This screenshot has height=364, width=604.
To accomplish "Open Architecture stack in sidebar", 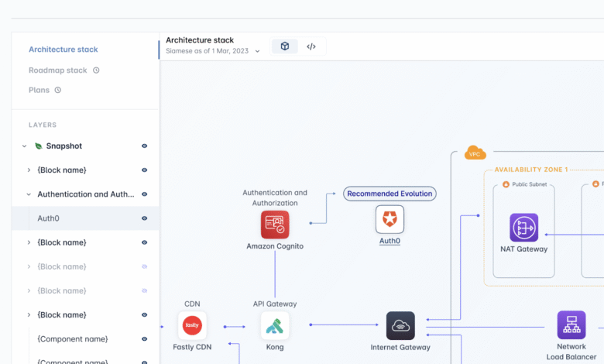I will tap(63, 50).
